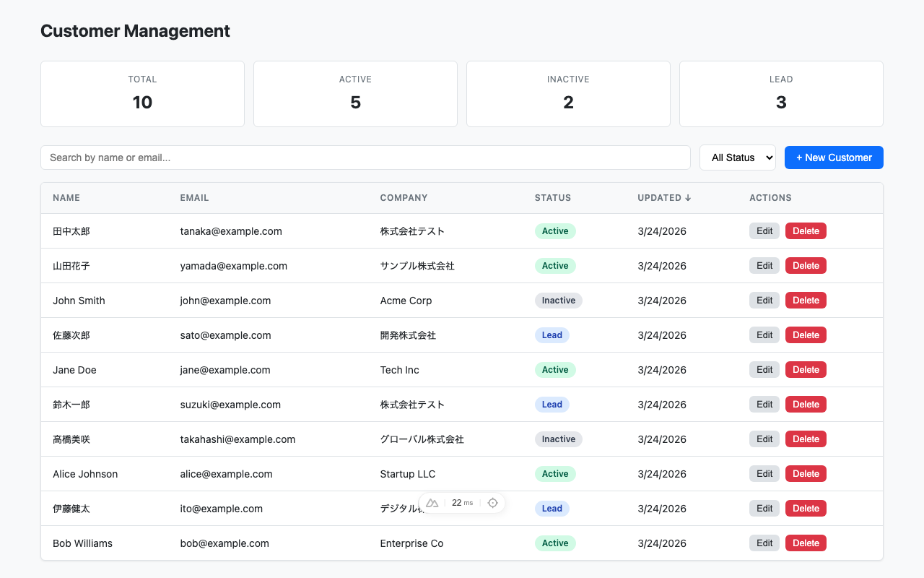Click the Email column header

194,198
